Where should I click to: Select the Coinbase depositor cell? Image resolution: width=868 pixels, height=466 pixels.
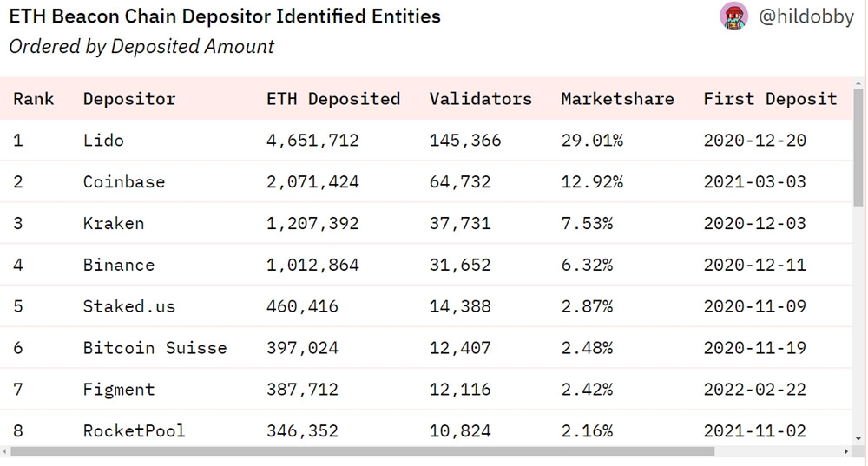(x=124, y=182)
